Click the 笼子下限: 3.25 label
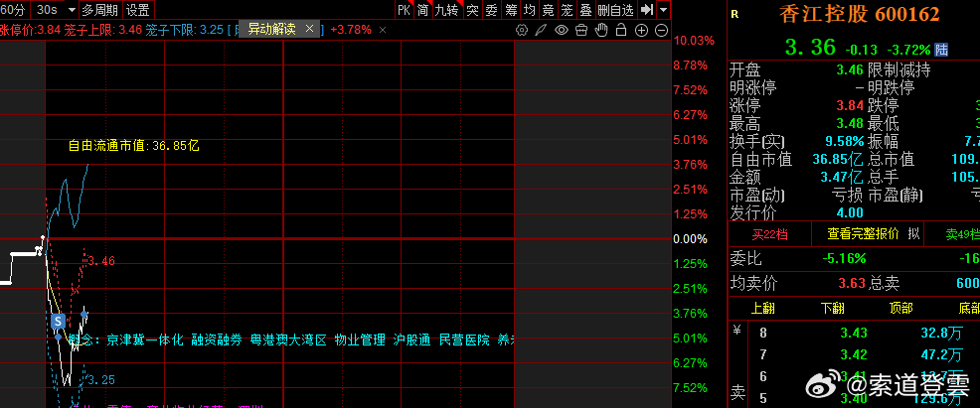 coord(185,30)
